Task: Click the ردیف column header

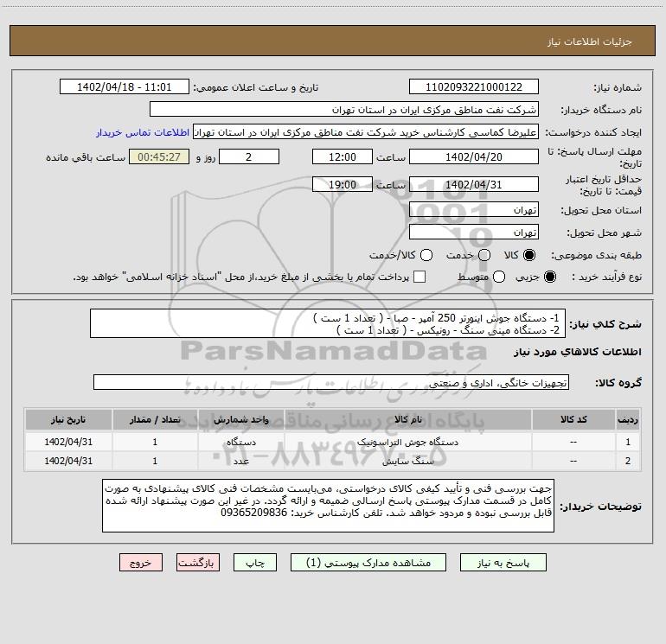Action: (x=628, y=420)
